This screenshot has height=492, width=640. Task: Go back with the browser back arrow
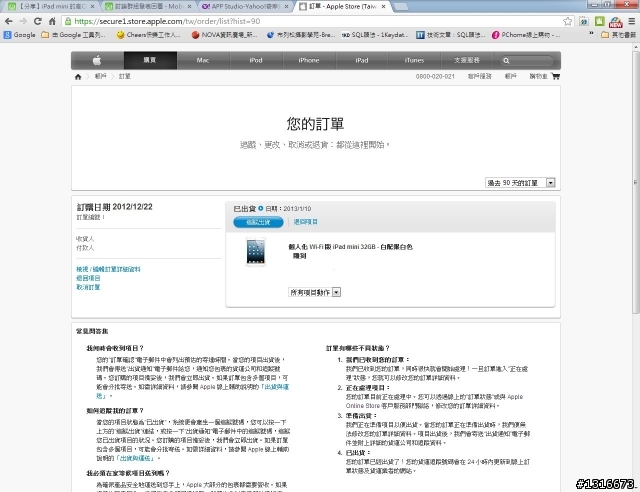[9, 21]
